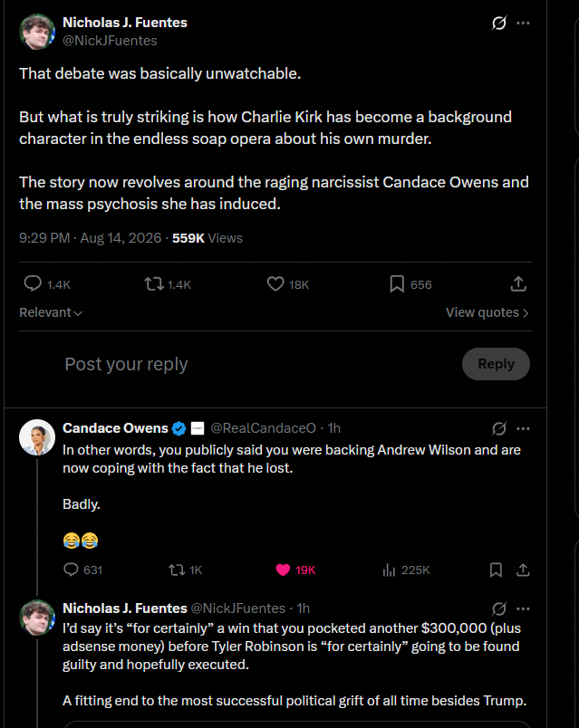Bookmark Candace Owens reply
Image resolution: width=579 pixels, height=728 pixels.
[x=496, y=570]
